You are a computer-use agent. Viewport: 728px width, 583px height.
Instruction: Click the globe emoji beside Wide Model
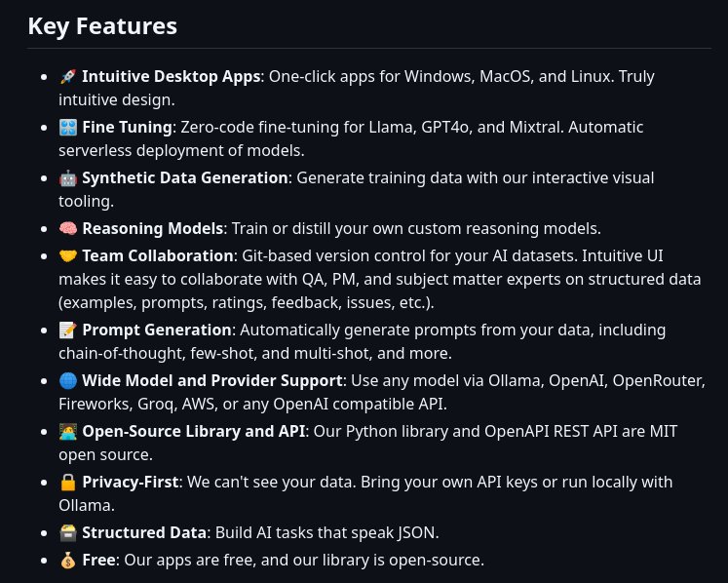coord(68,380)
